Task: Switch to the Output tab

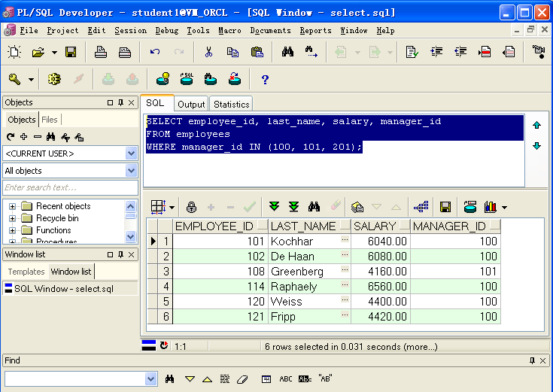Action: coord(191,105)
